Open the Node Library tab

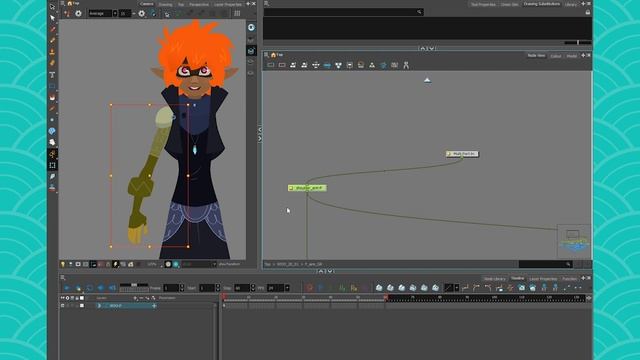point(495,279)
